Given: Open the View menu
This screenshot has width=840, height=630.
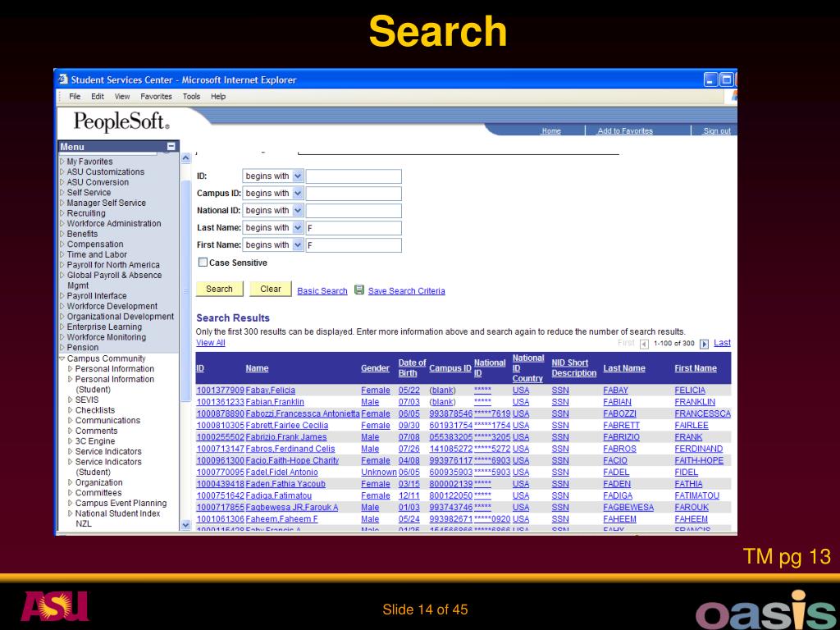Looking at the screenshot, I should [122, 97].
